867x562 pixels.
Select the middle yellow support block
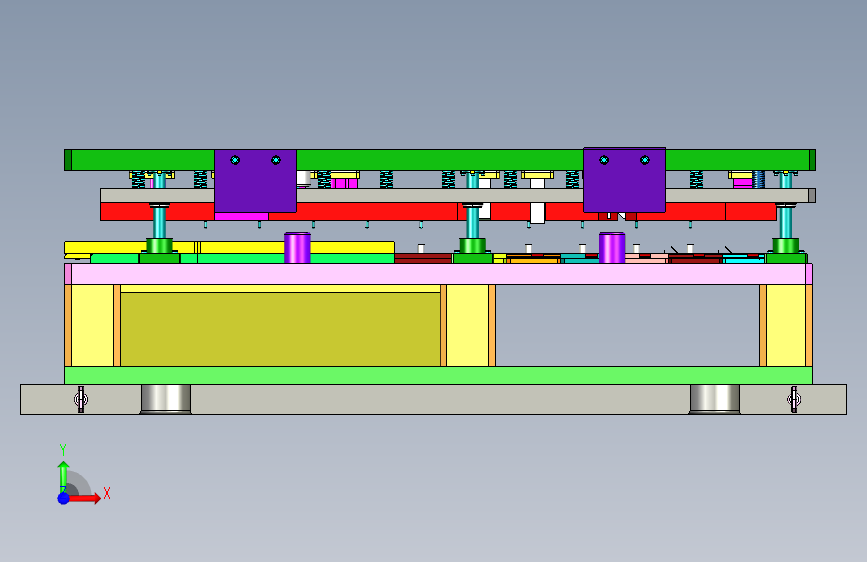(x=468, y=325)
